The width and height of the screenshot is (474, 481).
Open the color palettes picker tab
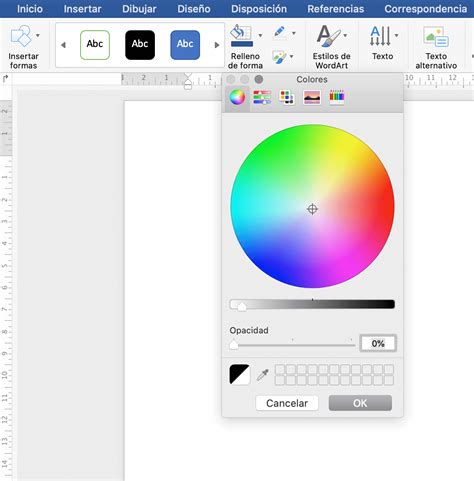tap(287, 97)
